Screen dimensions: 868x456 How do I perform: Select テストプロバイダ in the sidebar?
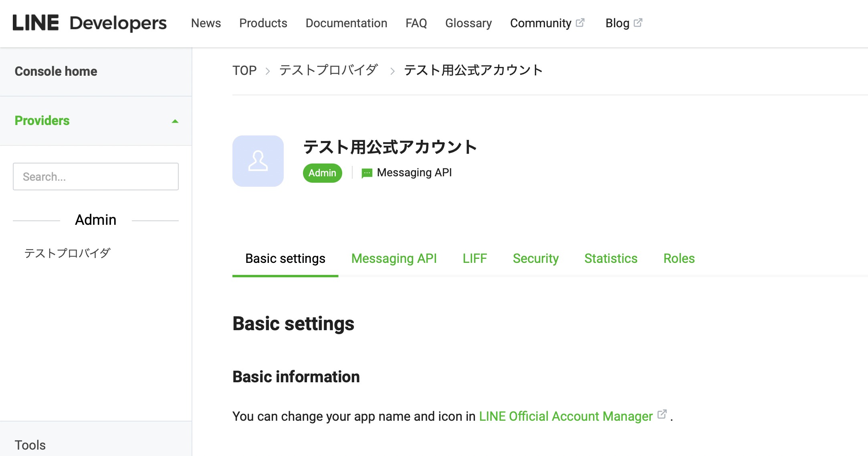68,252
